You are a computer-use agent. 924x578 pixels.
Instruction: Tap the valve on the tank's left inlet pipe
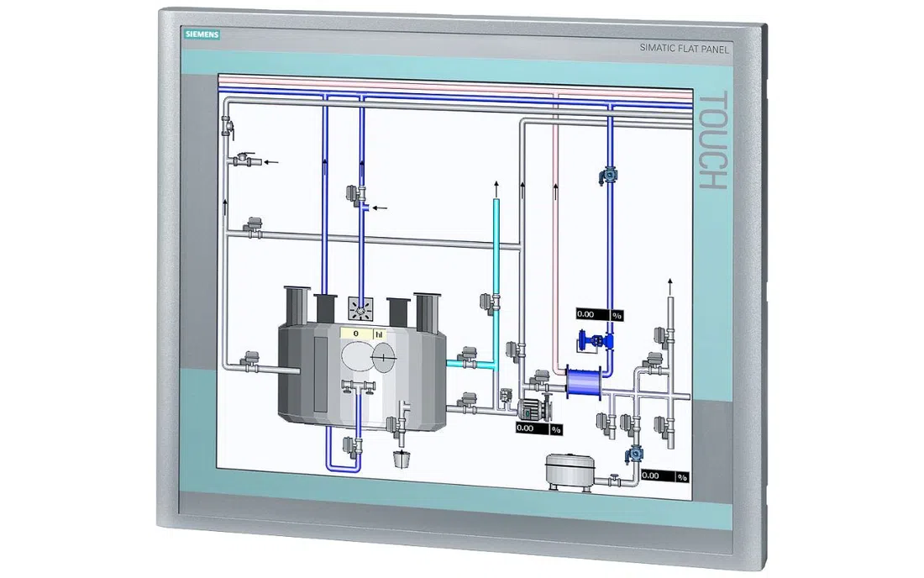249,361
